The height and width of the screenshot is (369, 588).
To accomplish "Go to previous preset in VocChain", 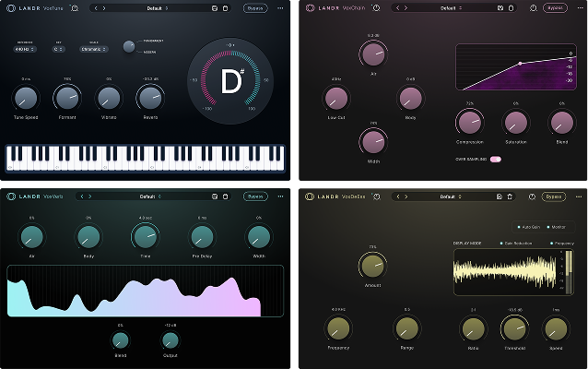I will [397, 8].
